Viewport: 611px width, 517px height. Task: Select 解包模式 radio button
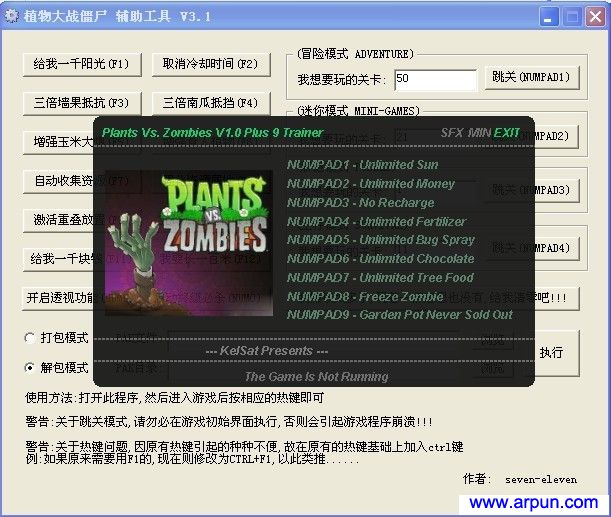coord(30,367)
